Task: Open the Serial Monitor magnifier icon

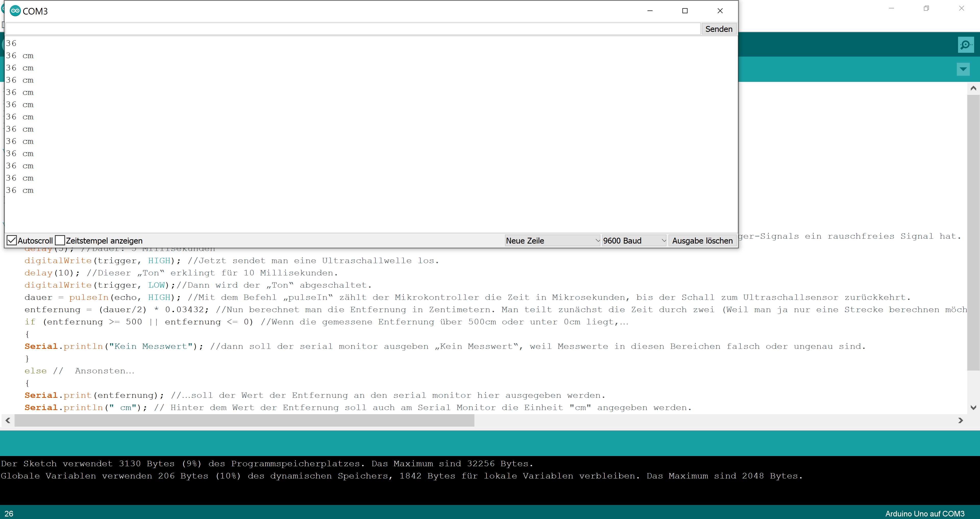Action: click(x=965, y=45)
